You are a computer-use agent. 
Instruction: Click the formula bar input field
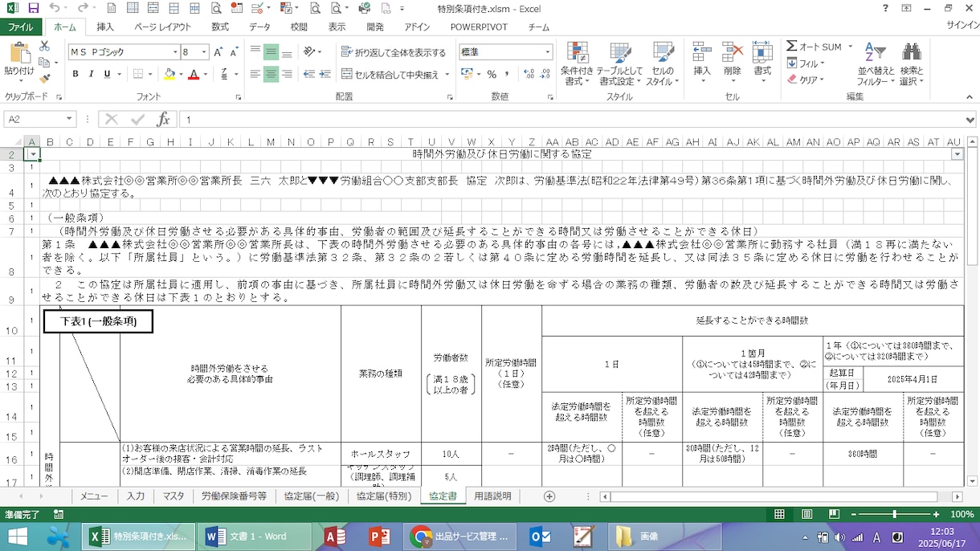(x=570, y=119)
